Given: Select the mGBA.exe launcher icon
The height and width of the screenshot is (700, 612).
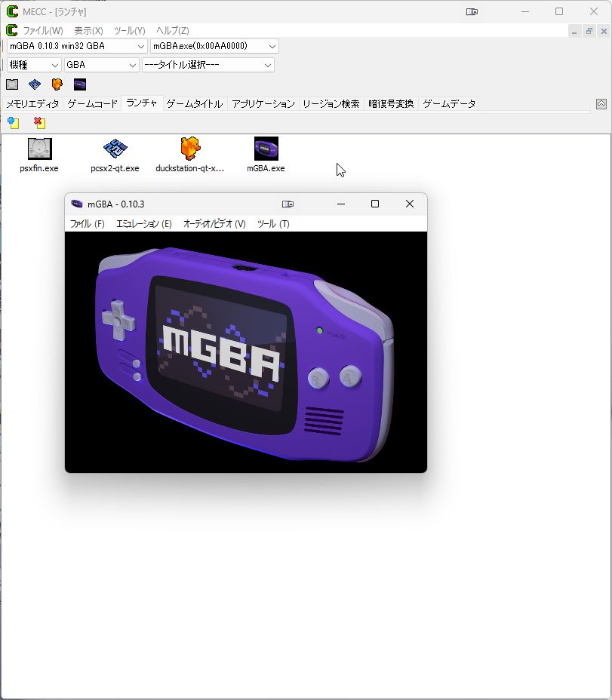Looking at the screenshot, I should coord(266,155).
